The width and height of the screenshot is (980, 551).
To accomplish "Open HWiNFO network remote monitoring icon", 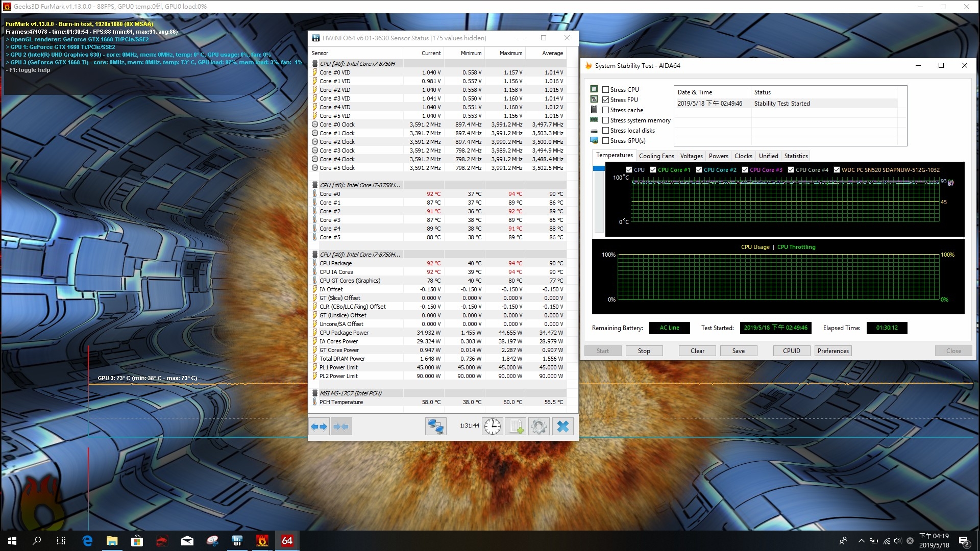I will coord(435,427).
